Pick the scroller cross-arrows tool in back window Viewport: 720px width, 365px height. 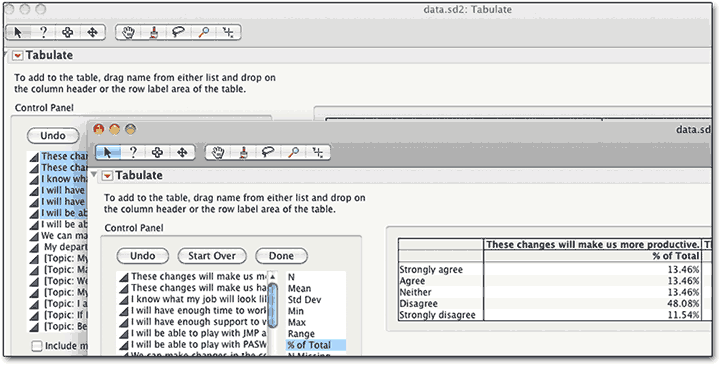(x=93, y=32)
